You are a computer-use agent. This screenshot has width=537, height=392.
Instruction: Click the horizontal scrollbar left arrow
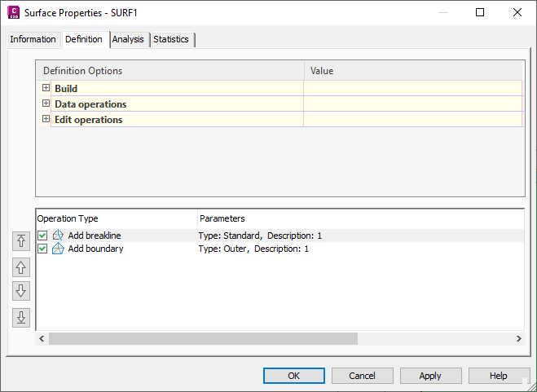[x=42, y=338]
